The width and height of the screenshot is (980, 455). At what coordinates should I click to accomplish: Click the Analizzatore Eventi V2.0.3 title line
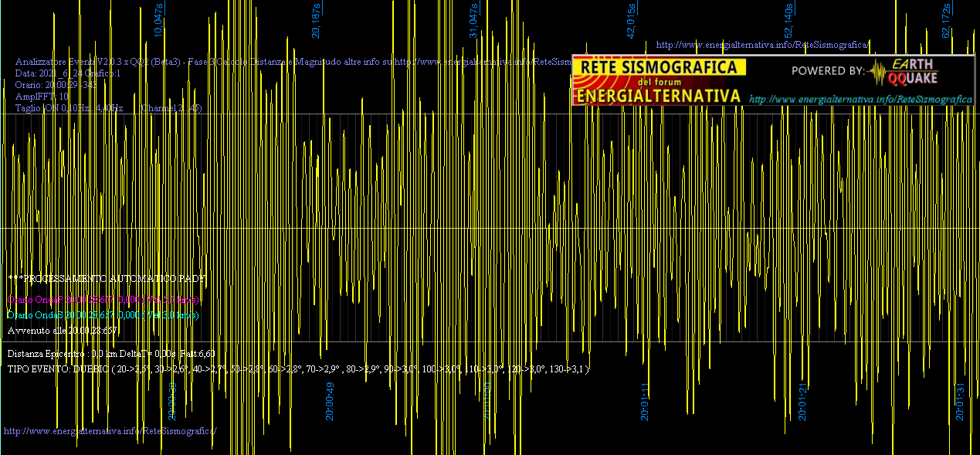coord(293,61)
